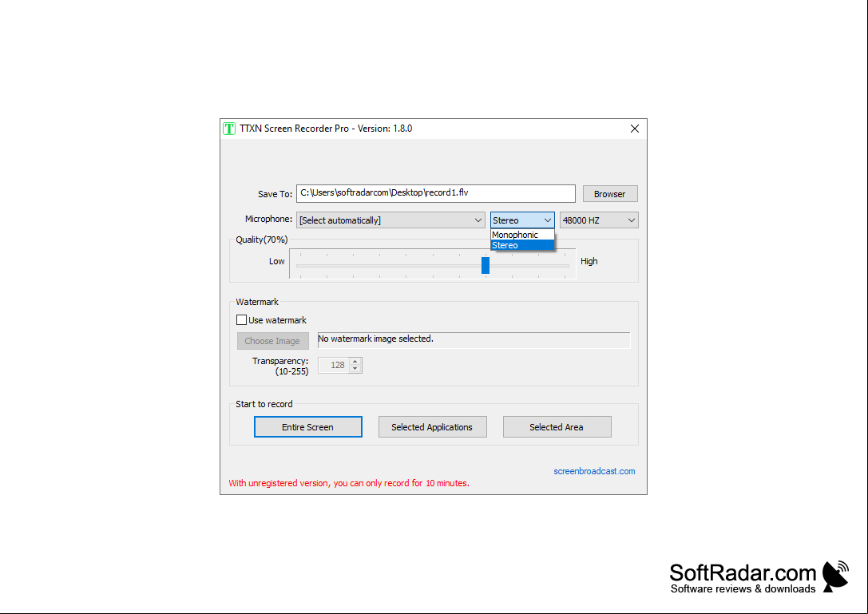Click the quality slider handle
This screenshot has width=868, height=614.
pyautogui.click(x=486, y=264)
